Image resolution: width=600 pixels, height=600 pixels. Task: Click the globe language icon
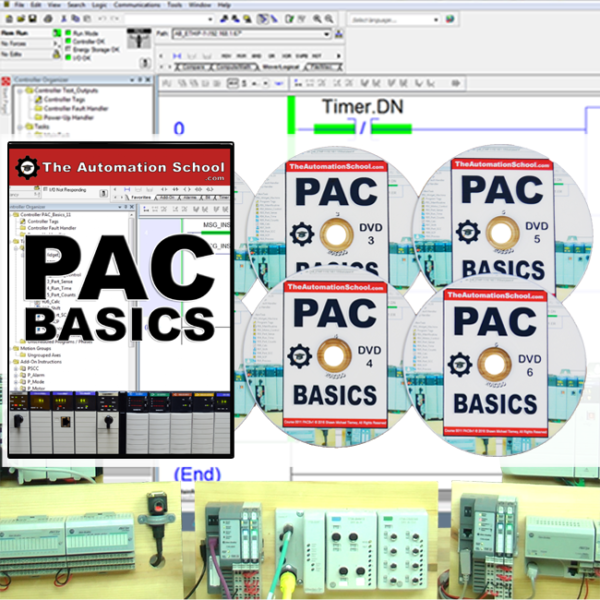[450, 19]
